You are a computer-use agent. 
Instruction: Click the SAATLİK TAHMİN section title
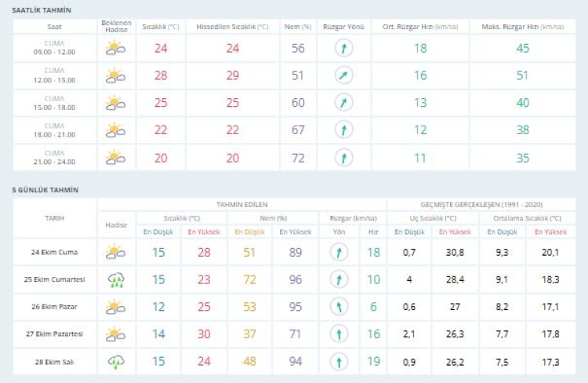point(42,9)
